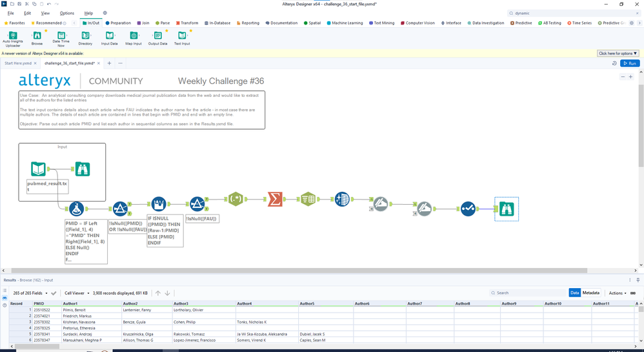Select the Select tool node

click(468, 209)
